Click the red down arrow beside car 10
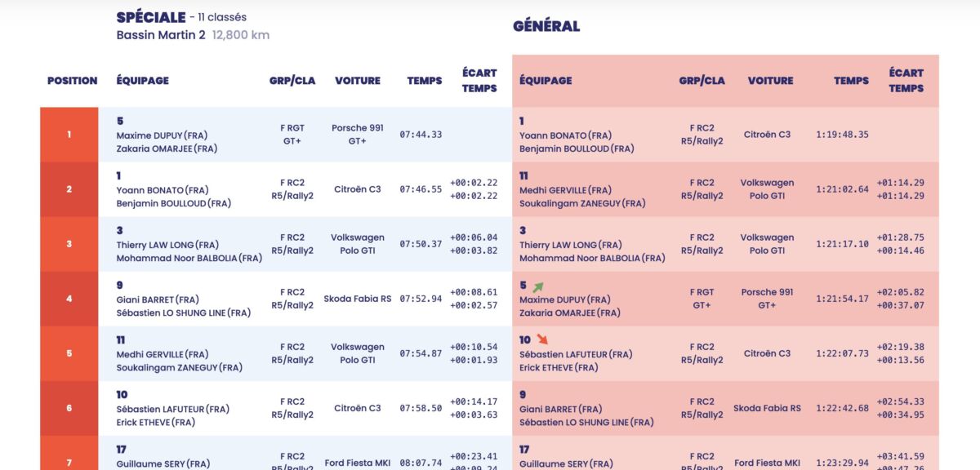Image resolution: width=980 pixels, height=470 pixels. [542, 339]
